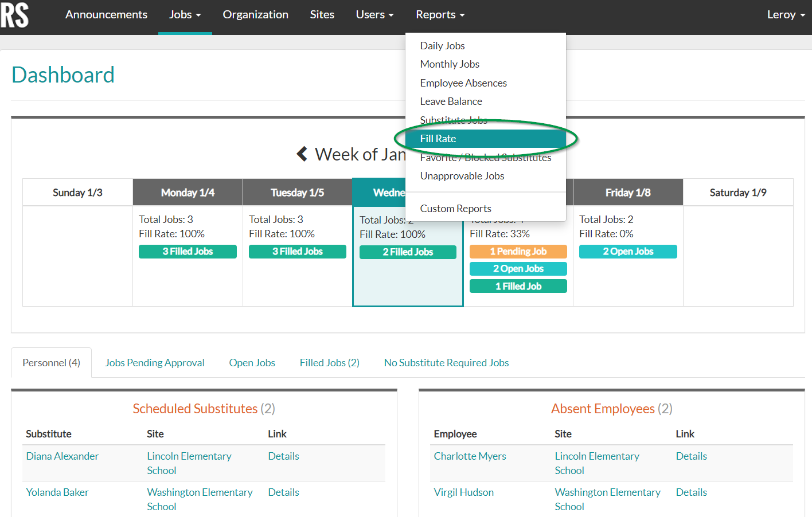Open employee Charlotte Myers's profile
The height and width of the screenshot is (517, 812).
(x=470, y=456)
